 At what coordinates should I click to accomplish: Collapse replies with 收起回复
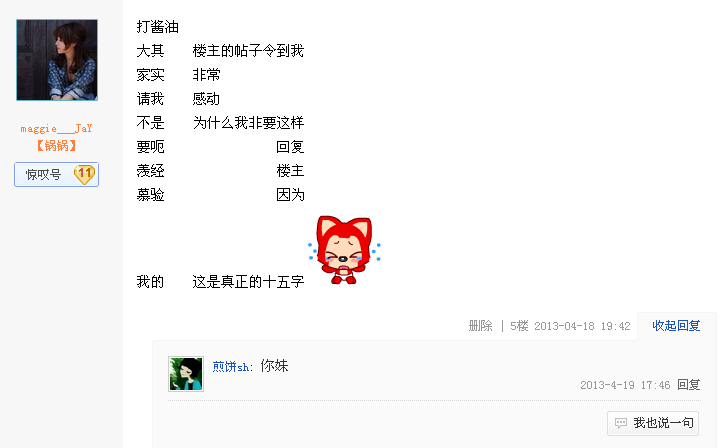[676, 326]
